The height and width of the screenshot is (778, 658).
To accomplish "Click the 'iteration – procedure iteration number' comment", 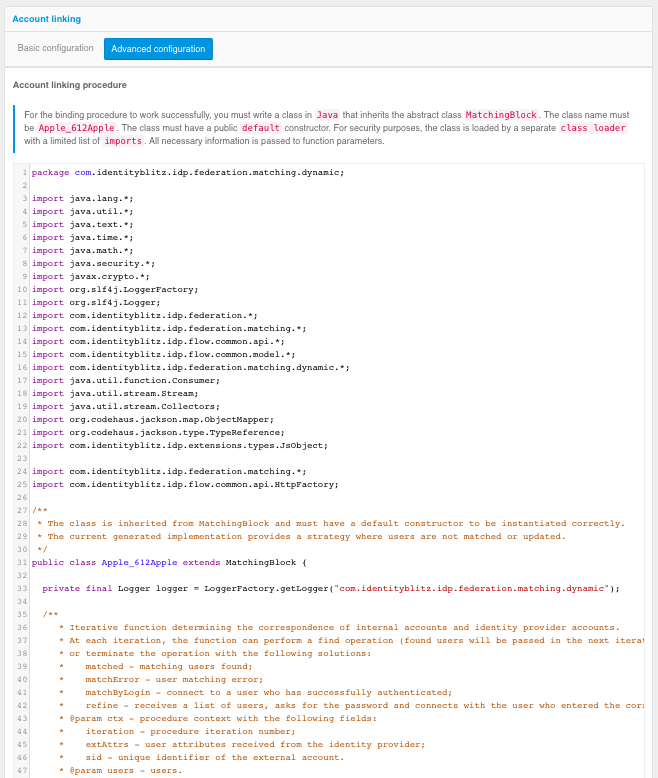I will [x=177, y=731].
